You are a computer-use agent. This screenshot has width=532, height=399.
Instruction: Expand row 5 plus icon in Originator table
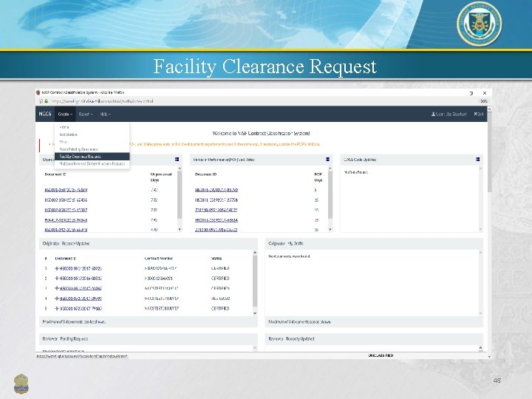(57, 308)
